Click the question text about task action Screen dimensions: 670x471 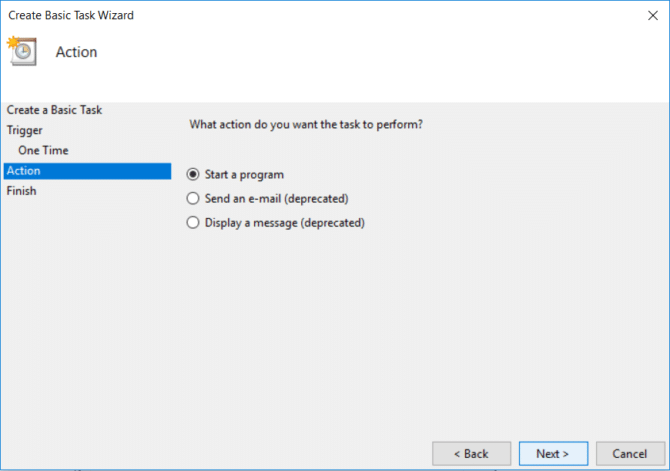tap(306, 125)
